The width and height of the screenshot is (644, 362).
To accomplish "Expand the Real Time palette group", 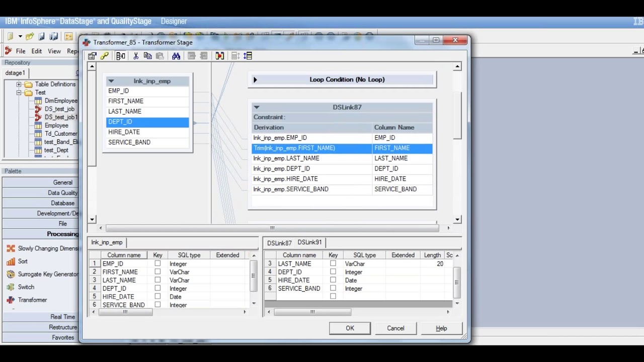I will [40, 317].
